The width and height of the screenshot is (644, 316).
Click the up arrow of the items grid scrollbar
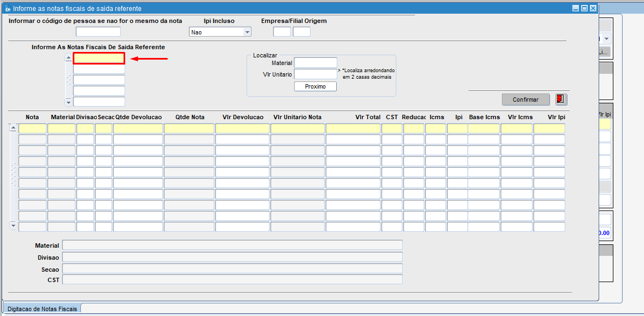click(13, 127)
